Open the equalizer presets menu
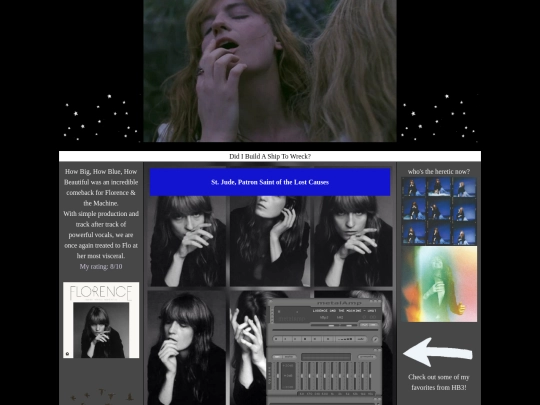Viewport: 540px width, 405px height. [367, 357]
